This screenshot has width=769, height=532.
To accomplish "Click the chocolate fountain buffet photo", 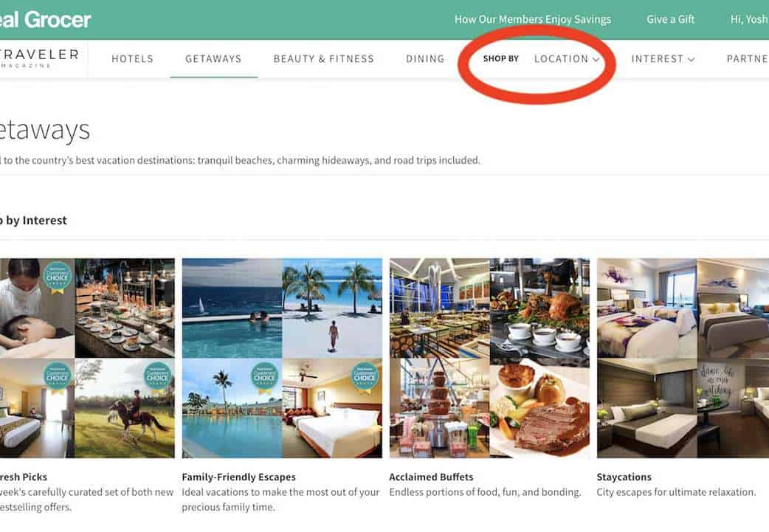I will (439, 408).
